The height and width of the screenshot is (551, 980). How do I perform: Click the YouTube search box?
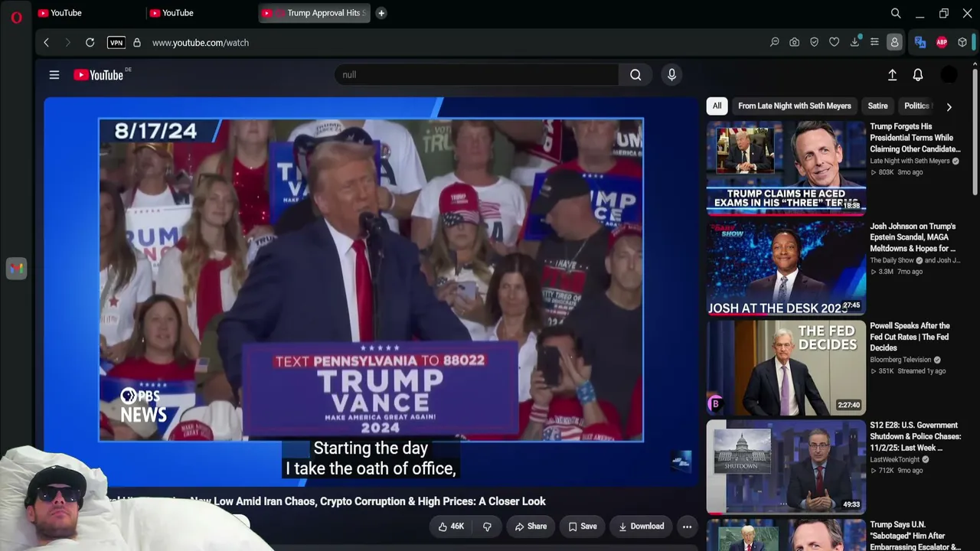coord(476,75)
